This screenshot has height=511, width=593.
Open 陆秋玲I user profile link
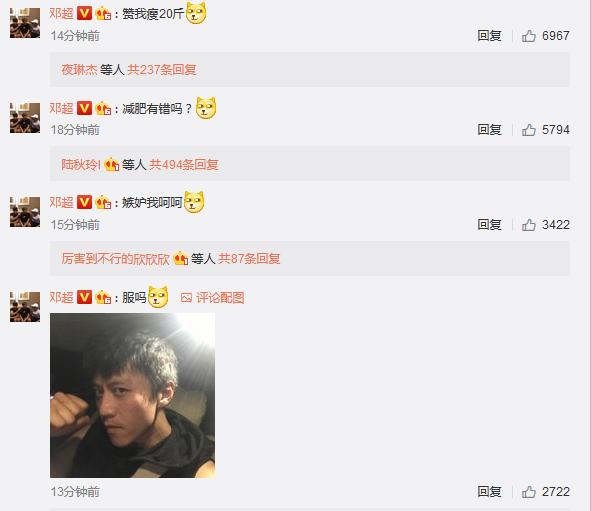(81, 165)
